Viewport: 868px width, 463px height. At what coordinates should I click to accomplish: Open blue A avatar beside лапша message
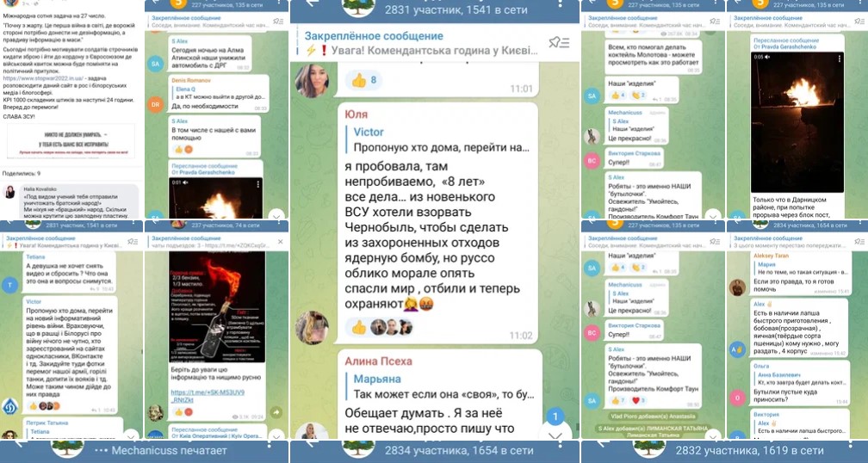[x=737, y=349]
